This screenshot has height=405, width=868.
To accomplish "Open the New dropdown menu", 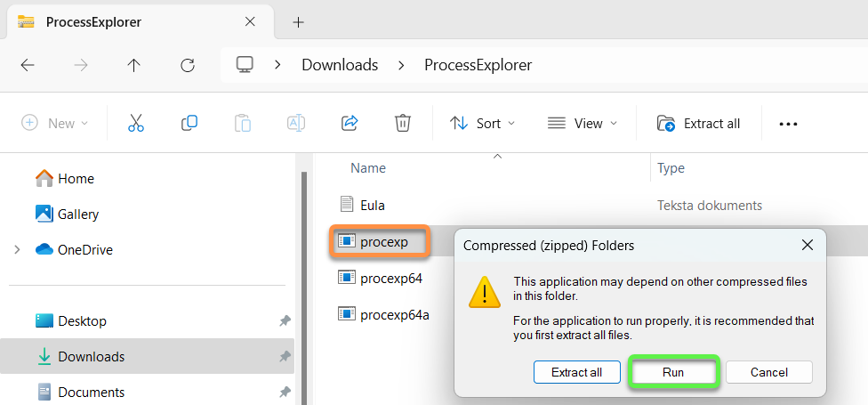I will (x=55, y=123).
